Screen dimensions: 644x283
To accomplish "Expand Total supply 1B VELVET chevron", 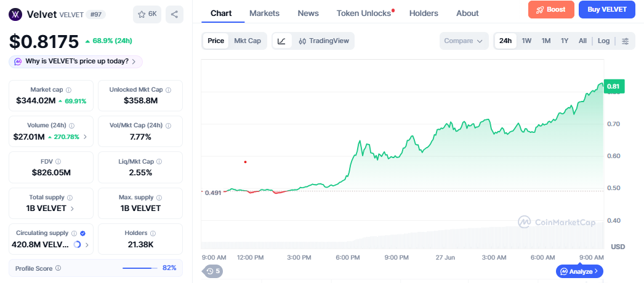I will (x=72, y=209).
